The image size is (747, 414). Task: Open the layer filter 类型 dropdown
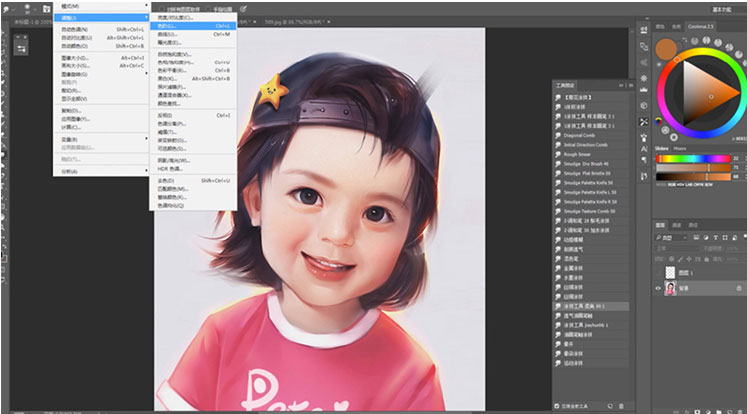[671, 237]
